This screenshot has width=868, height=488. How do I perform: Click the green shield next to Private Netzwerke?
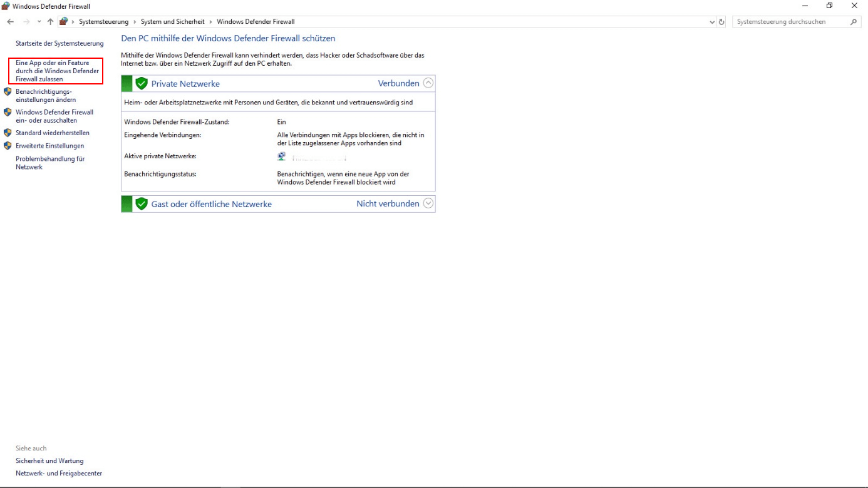click(x=142, y=83)
